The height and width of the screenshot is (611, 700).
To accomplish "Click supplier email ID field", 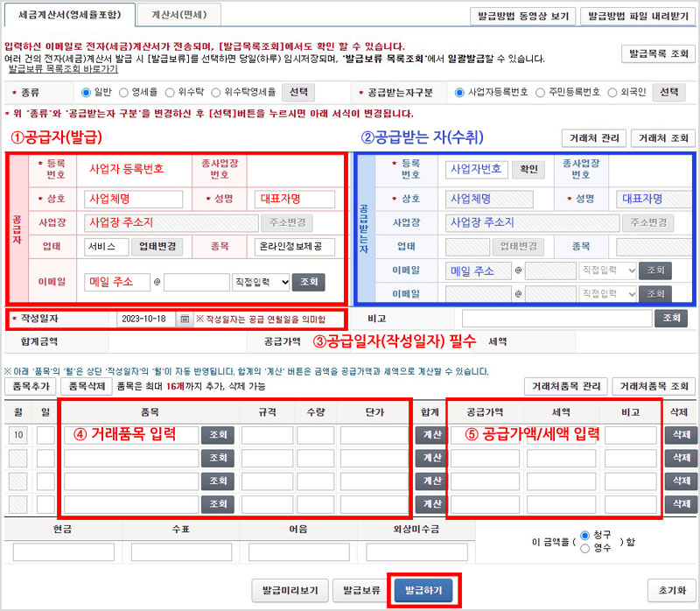I will pyautogui.click(x=117, y=282).
